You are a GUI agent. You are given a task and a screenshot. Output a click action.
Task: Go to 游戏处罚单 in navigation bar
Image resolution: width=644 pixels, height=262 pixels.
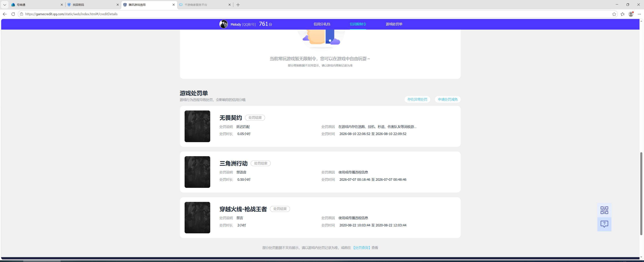[x=394, y=24]
